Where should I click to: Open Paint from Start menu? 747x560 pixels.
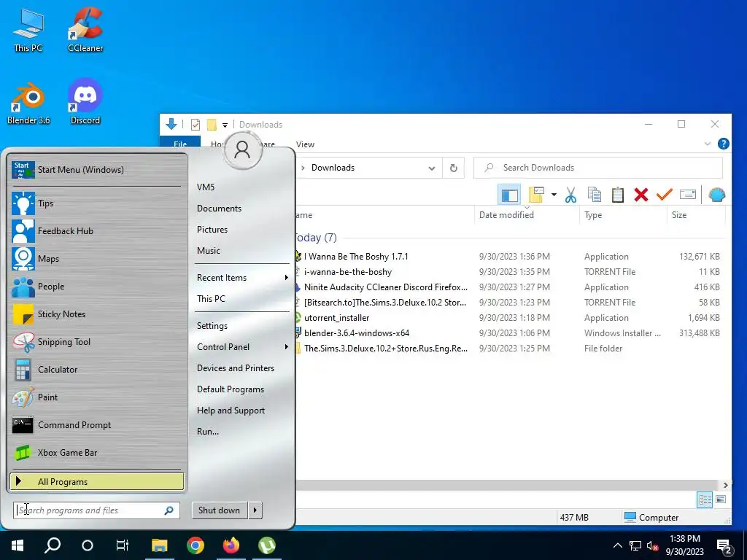click(97, 397)
